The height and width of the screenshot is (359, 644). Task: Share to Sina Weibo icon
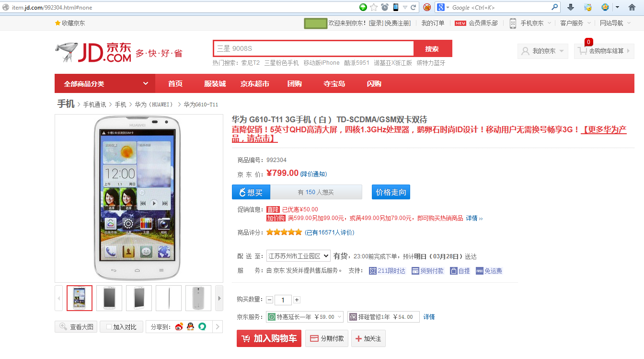179,326
